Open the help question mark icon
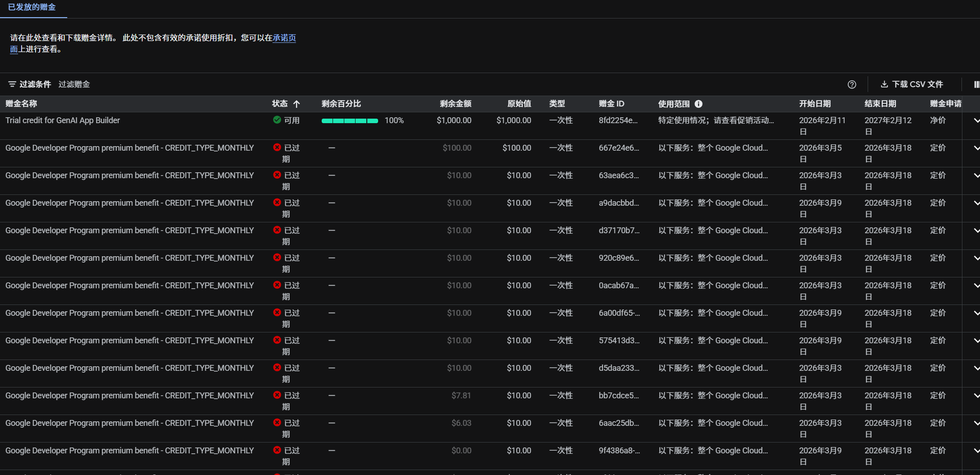This screenshot has width=980, height=475. click(852, 84)
